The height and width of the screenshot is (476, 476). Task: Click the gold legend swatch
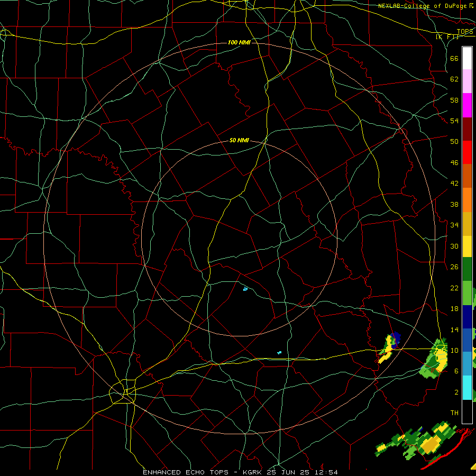tap(467, 224)
